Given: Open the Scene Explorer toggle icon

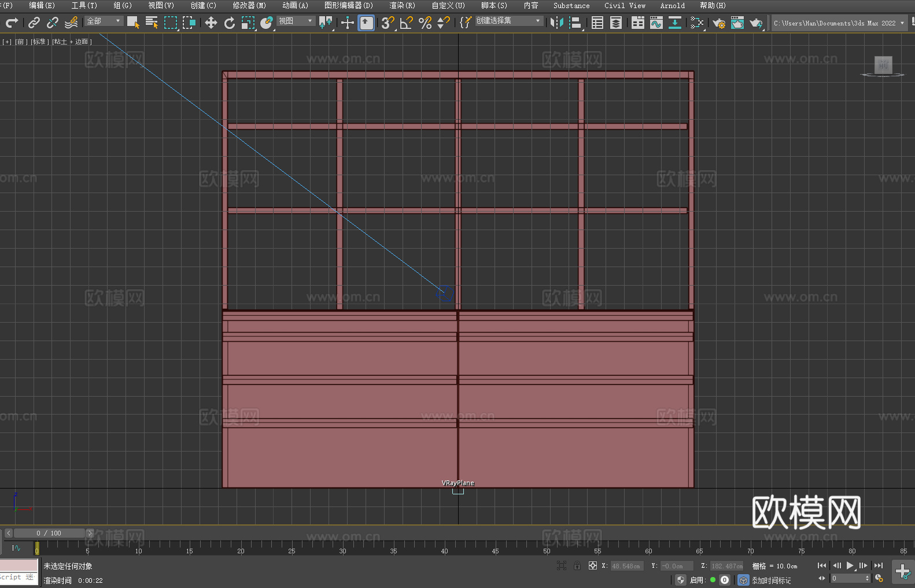Looking at the screenshot, I should tap(597, 23).
